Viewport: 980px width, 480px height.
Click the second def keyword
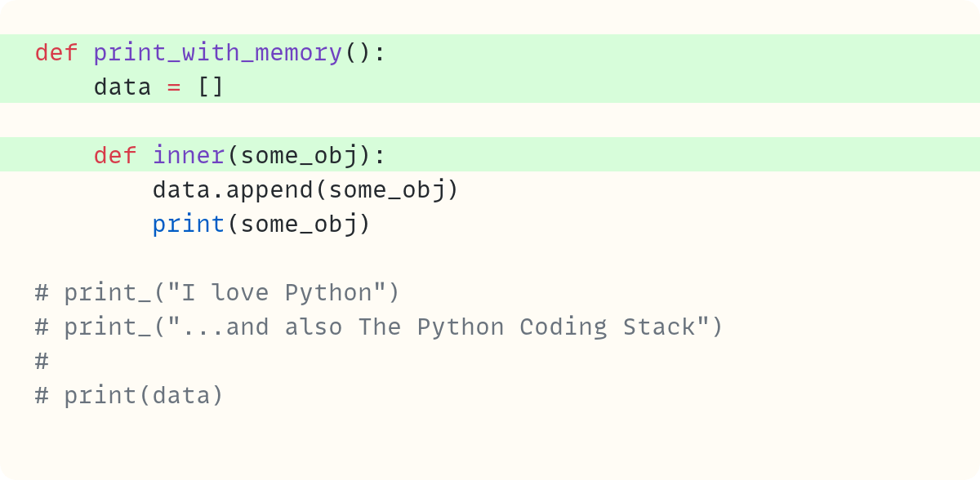point(115,155)
